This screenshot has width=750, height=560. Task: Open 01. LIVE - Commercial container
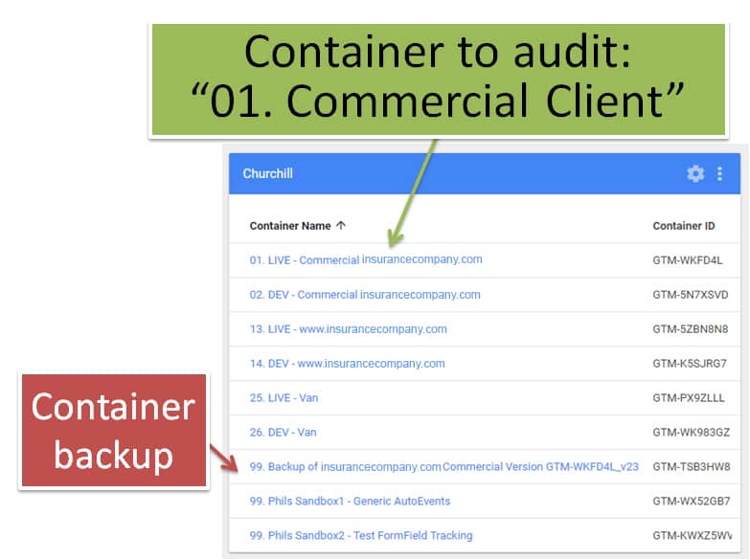click(365, 260)
